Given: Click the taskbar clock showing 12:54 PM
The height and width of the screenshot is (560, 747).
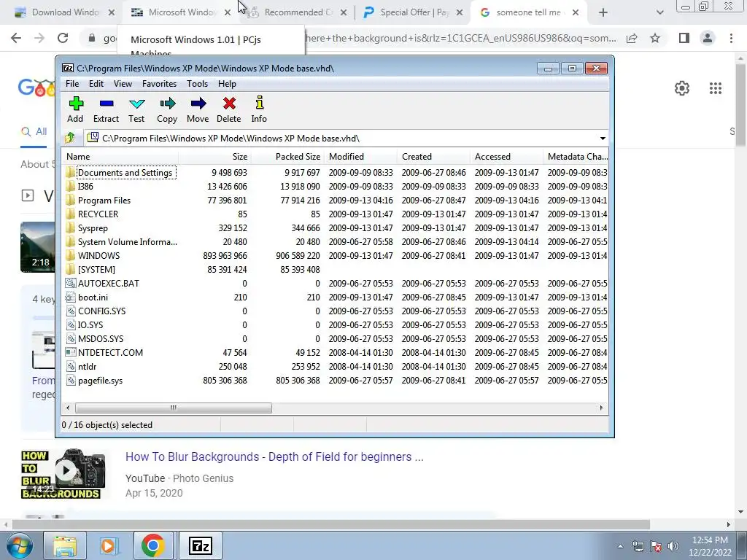Looking at the screenshot, I should pyautogui.click(x=710, y=546).
